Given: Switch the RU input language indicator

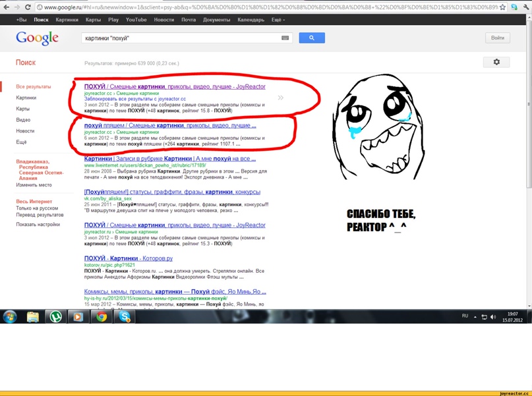Looking at the screenshot, I should (465, 316).
